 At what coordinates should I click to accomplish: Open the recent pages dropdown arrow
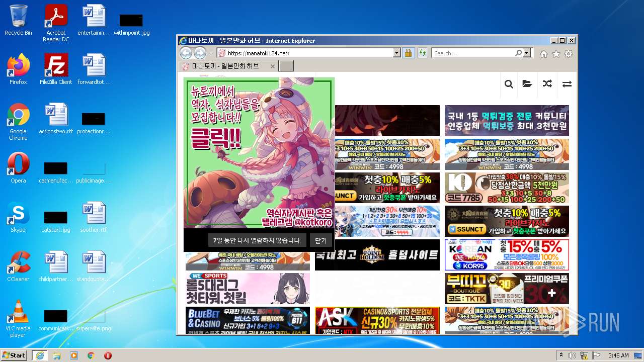[x=211, y=53]
